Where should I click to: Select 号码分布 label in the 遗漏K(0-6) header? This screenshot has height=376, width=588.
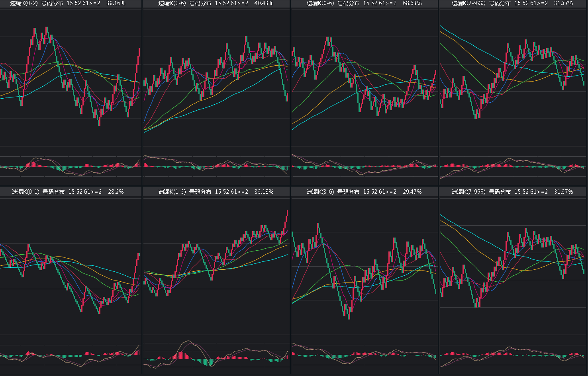point(349,3)
